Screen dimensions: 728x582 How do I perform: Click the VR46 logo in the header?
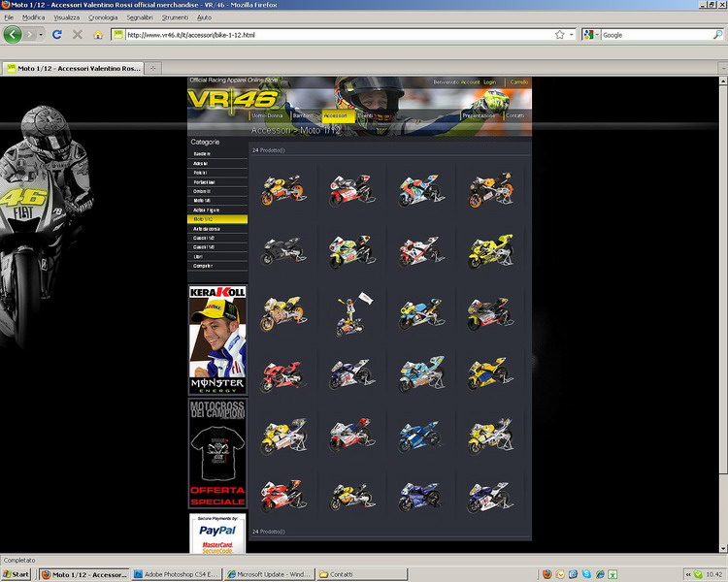(233, 98)
